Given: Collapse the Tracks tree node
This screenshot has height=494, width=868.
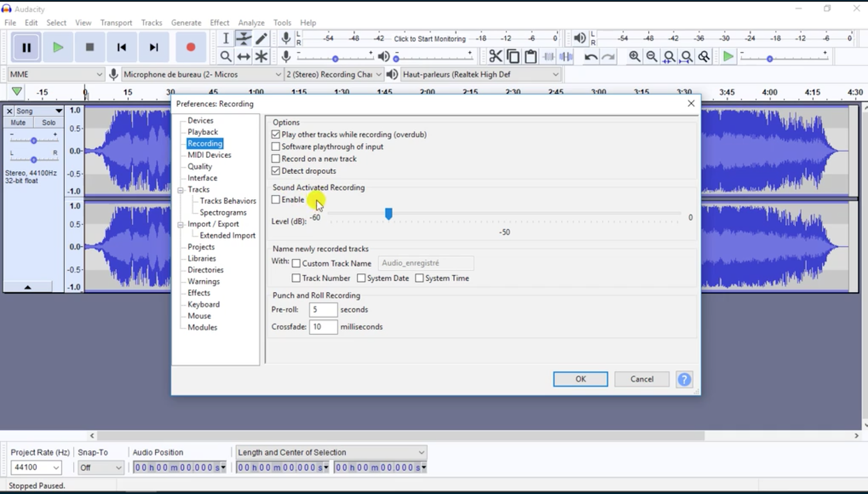Looking at the screenshot, I should [181, 190].
